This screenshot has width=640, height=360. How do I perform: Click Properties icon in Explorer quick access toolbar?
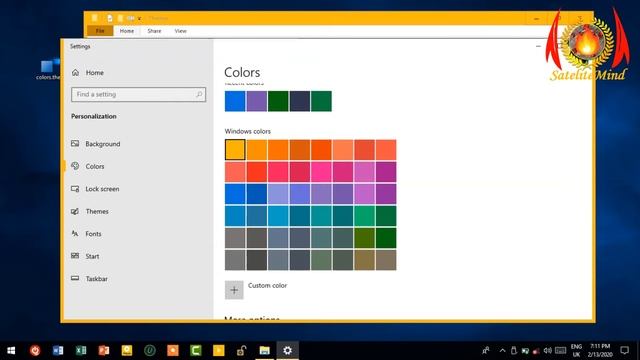(109, 18)
